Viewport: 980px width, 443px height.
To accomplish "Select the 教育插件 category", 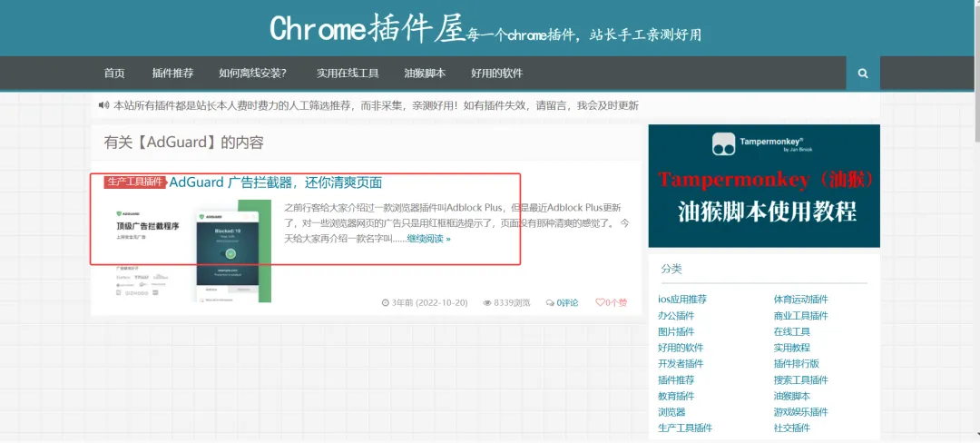I will [x=676, y=396].
